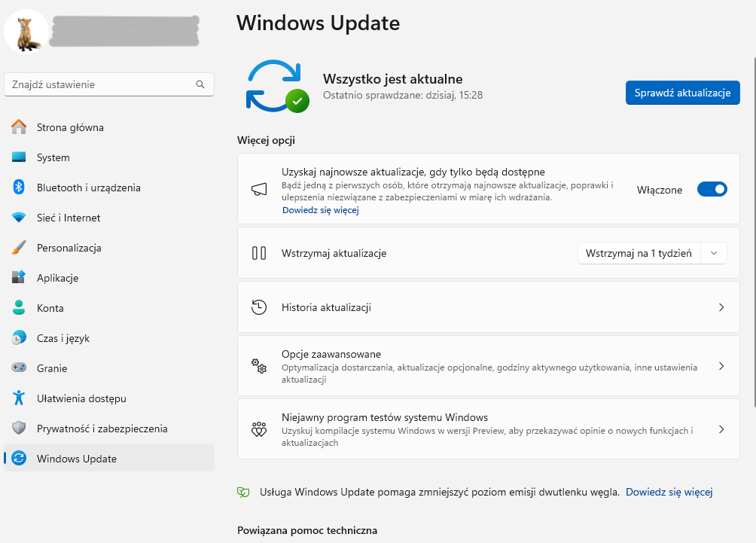Click the 'Wszystko jest aktualne' status text

pyautogui.click(x=393, y=78)
